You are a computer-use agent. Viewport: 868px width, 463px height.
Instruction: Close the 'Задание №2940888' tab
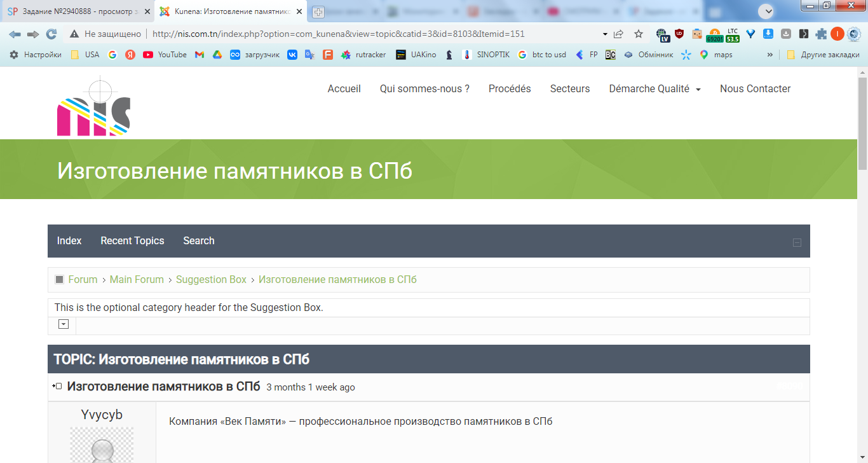point(147,11)
